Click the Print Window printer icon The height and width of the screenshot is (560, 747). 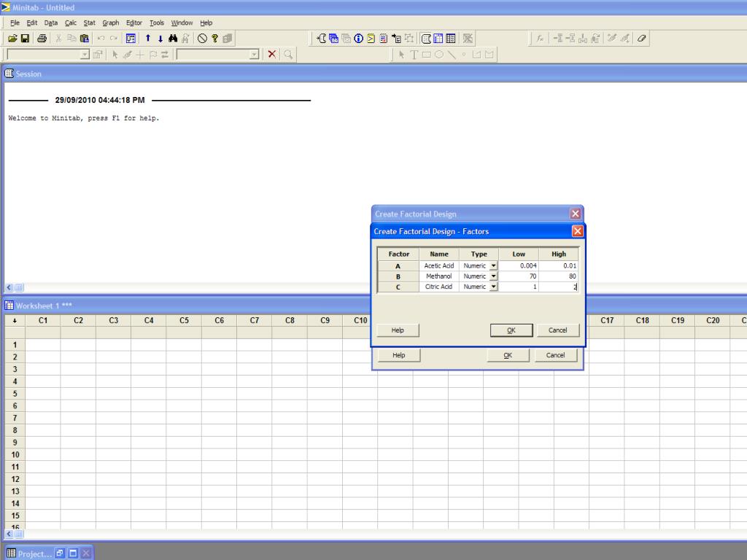pos(42,39)
